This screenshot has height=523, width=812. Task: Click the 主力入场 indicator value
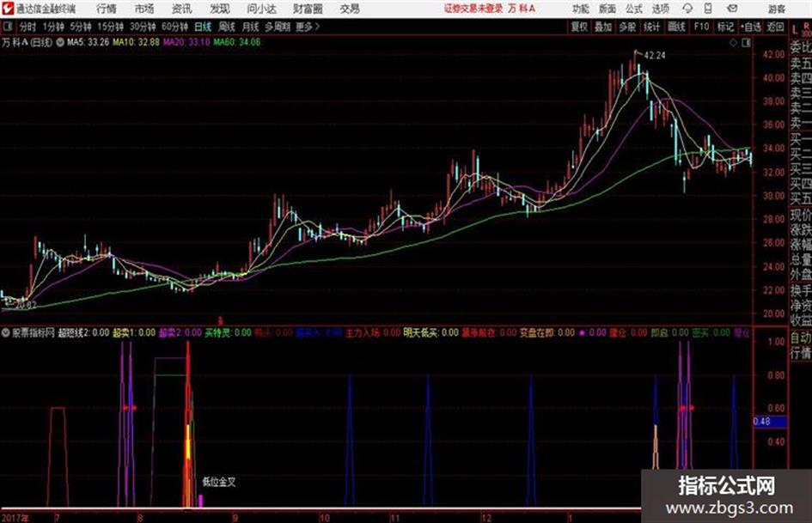coord(373,332)
